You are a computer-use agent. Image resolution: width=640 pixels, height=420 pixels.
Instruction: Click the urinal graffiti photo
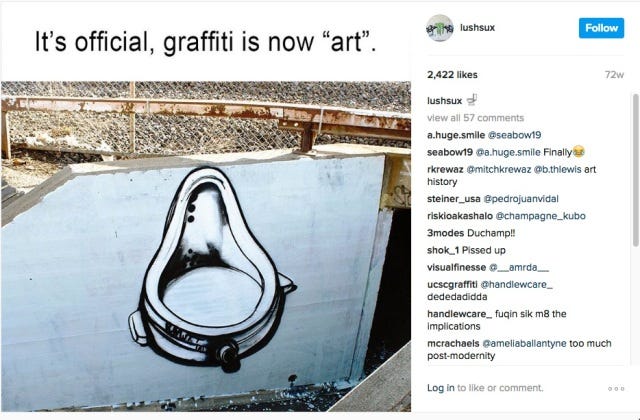point(206,246)
